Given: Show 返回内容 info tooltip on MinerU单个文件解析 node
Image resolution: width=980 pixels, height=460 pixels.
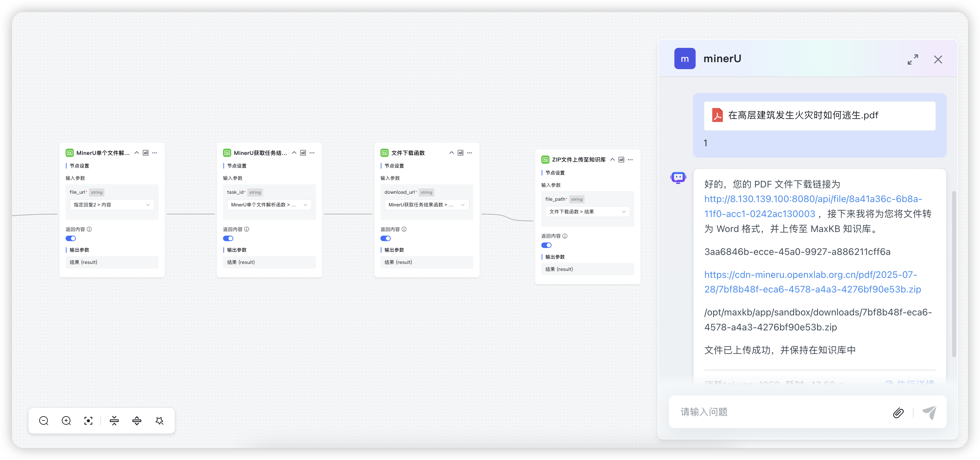Looking at the screenshot, I should pos(89,229).
